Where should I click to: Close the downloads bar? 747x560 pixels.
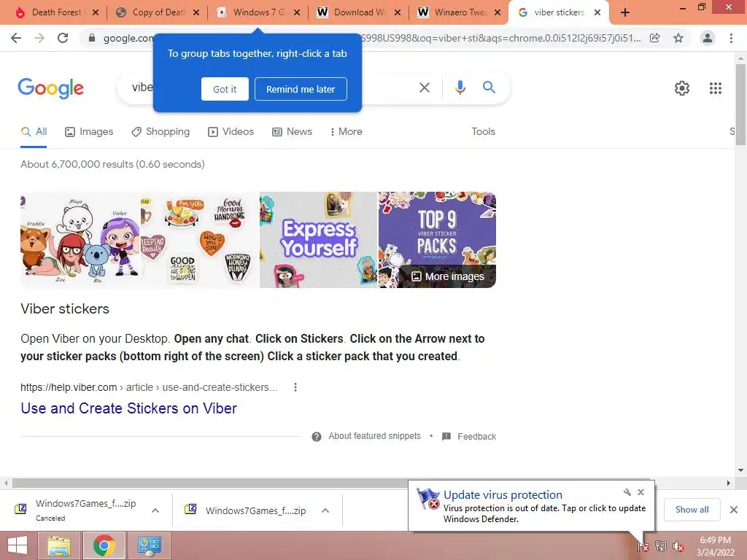(734, 510)
